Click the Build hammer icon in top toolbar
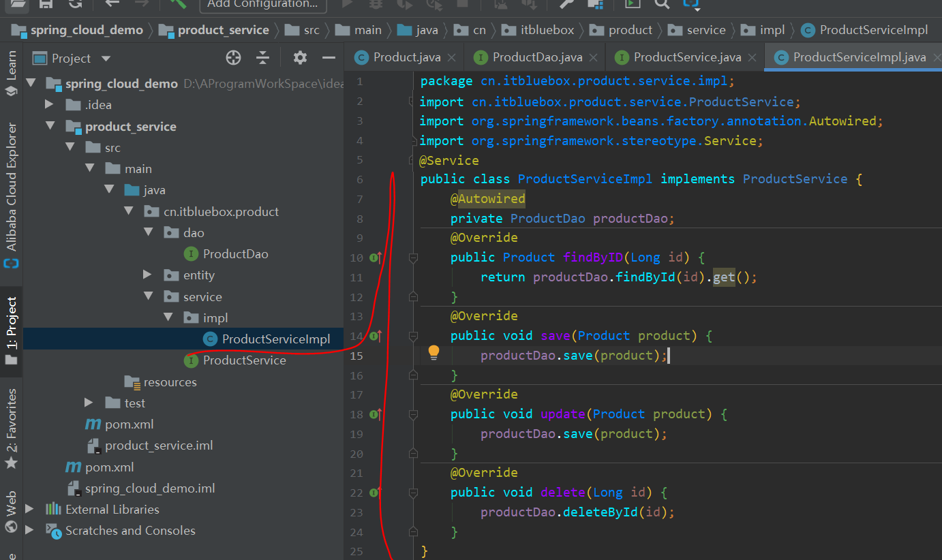Image resolution: width=942 pixels, height=560 pixels. [x=178, y=3]
